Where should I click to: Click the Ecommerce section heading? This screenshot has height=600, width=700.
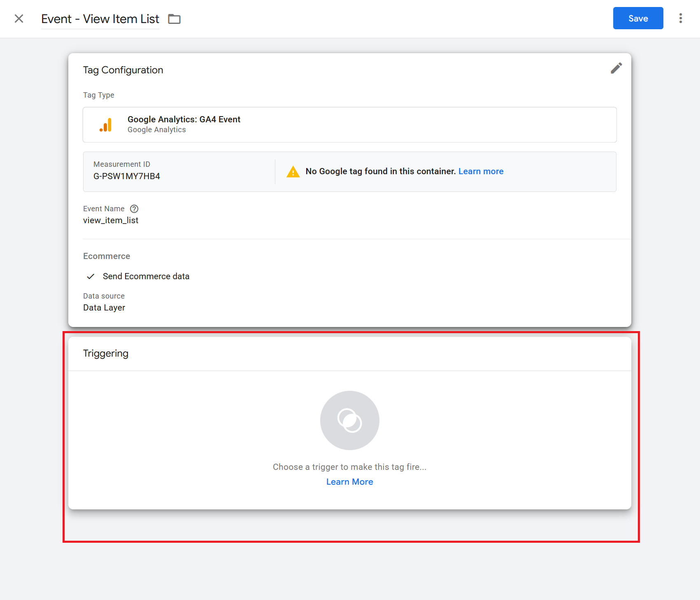[x=107, y=256]
